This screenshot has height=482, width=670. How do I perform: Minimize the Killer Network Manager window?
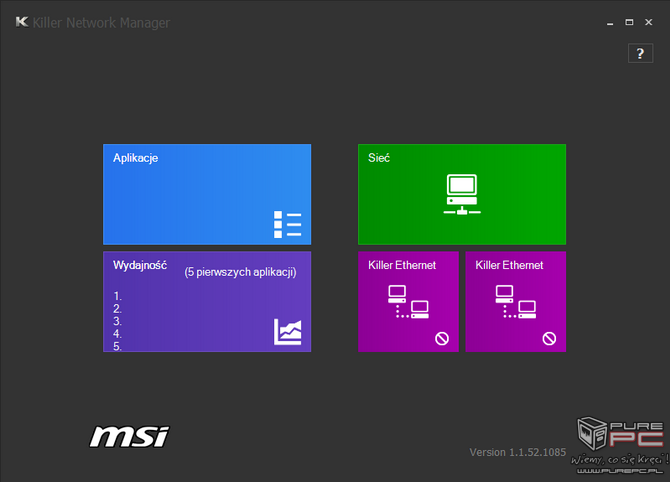[x=610, y=22]
